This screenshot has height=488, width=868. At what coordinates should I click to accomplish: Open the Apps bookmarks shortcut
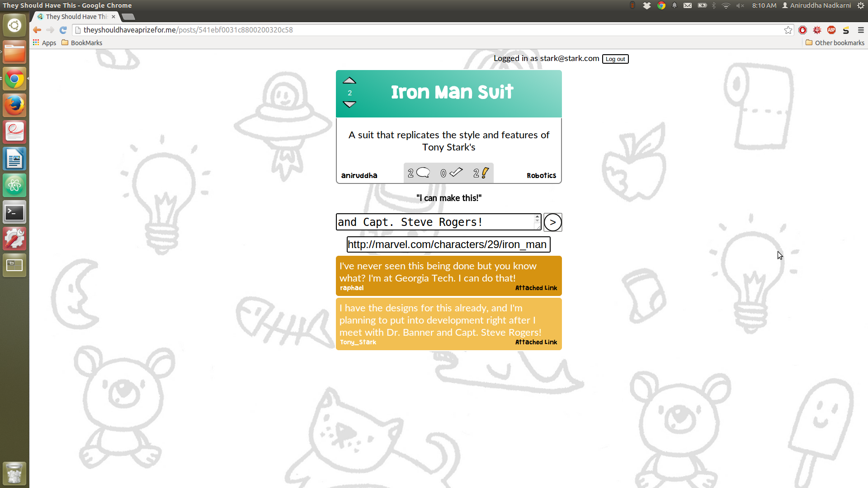click(x=44, y=43)
